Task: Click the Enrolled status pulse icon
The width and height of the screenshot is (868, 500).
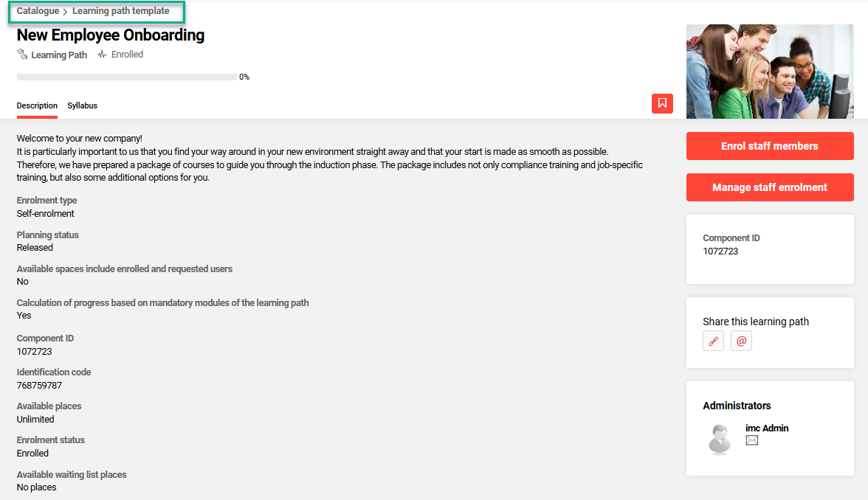Action: [x=102, y=55]
